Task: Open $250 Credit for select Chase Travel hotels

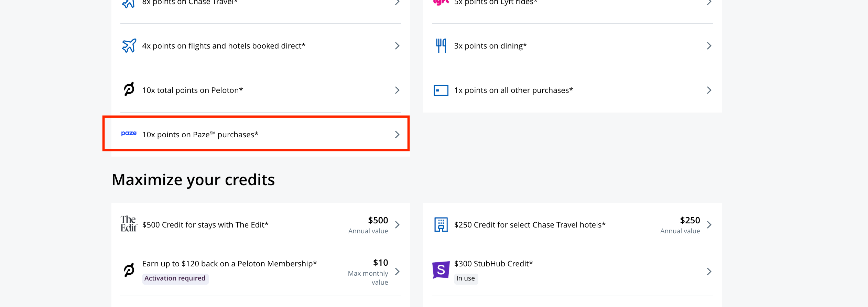Action: [x=573, y=225]
